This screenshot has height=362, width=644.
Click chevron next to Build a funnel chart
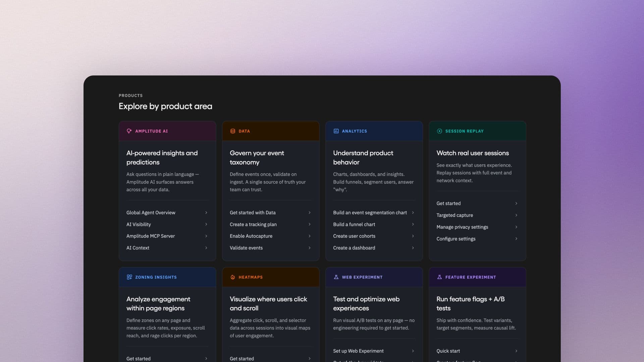tap(413, 224)
